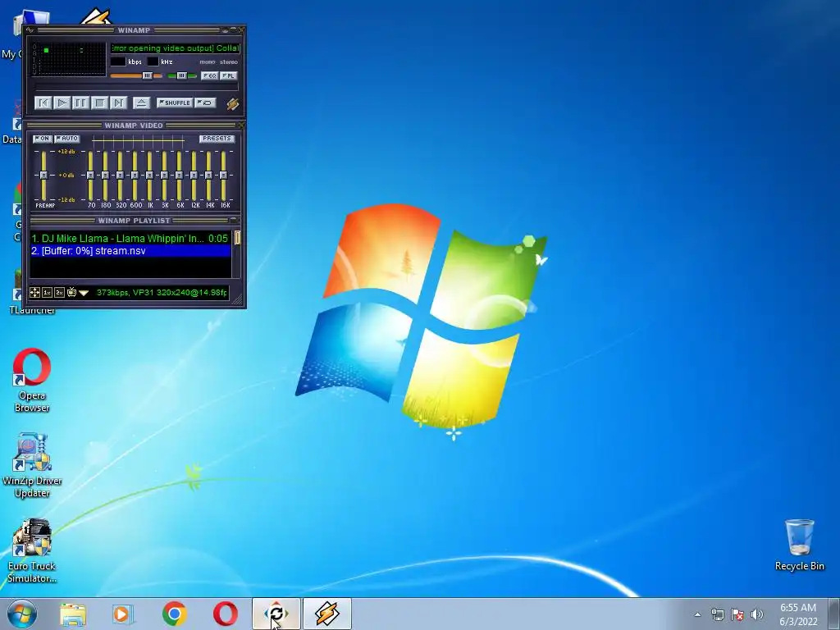Click the 3K equalizer slider
This screenshot has height=630, width=840.
tap(164, 176)
